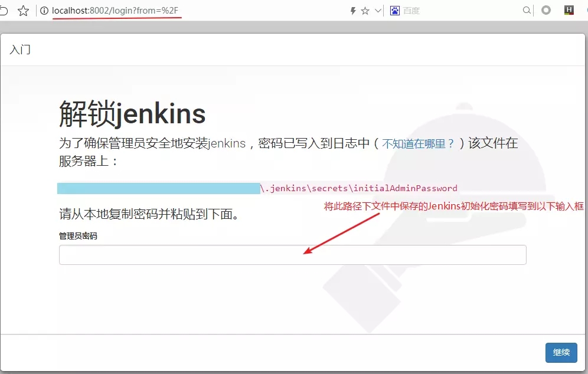Screen dimensions: 588x374
Task: Click inside the 管理员密码 input box
Action: tap(292, 254)
